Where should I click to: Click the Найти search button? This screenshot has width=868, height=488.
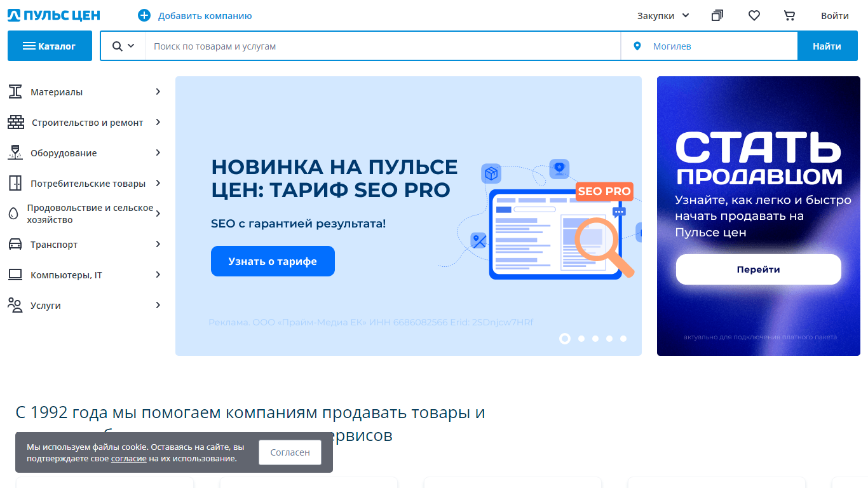827,46
